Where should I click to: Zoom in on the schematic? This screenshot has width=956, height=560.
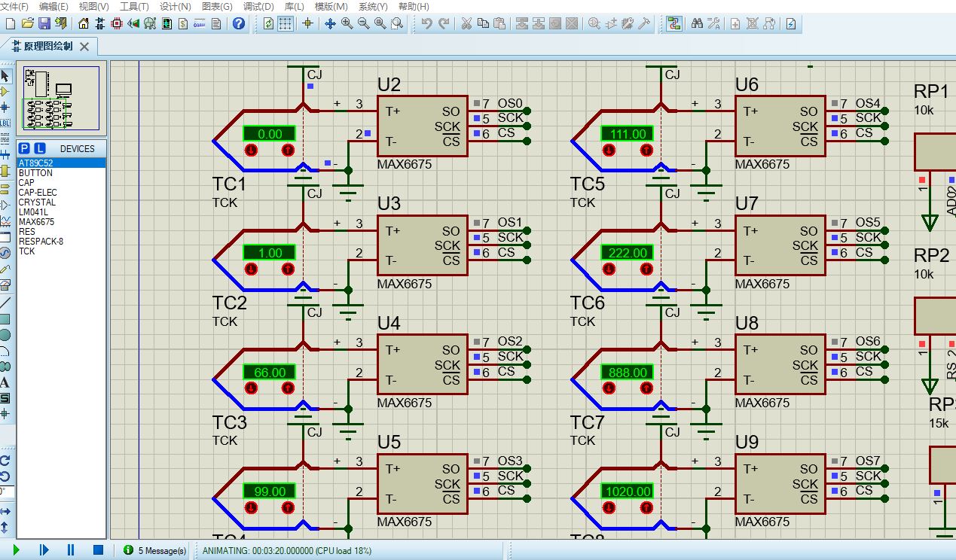tap(347, 23)
